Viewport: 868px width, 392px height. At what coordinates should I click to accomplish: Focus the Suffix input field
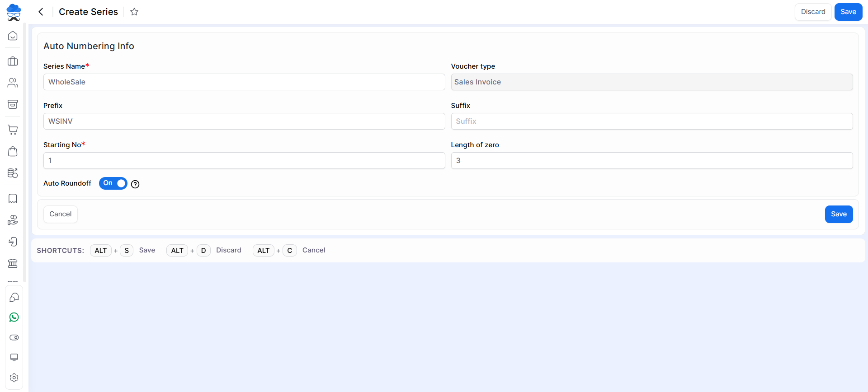(651, 121)
